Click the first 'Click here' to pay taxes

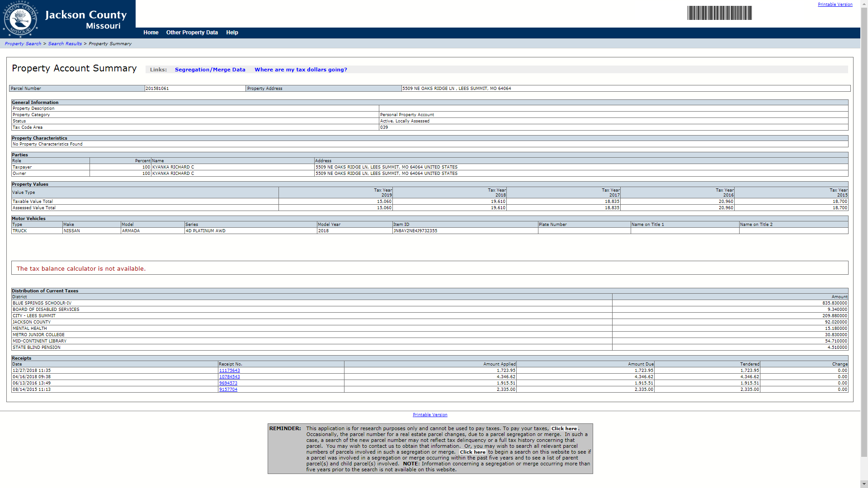564,428
